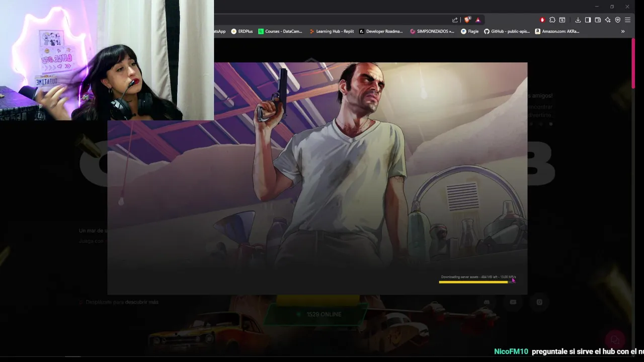Open the Flagle bookmark

(x=470, y=31)
